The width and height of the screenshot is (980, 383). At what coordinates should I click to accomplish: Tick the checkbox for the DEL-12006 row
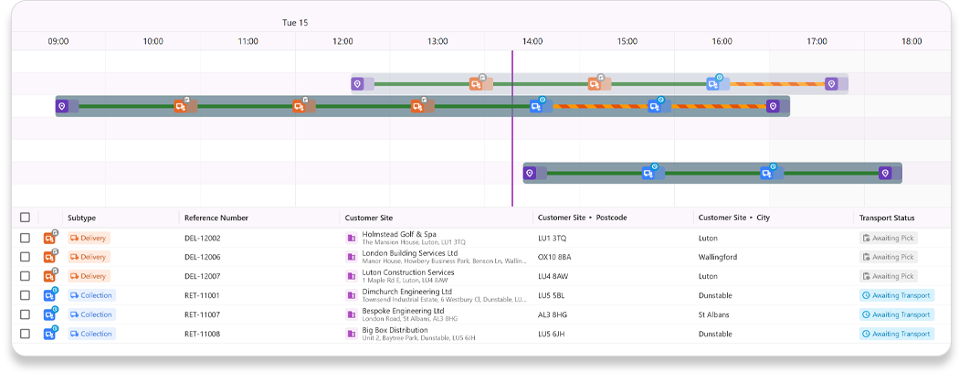25,257
